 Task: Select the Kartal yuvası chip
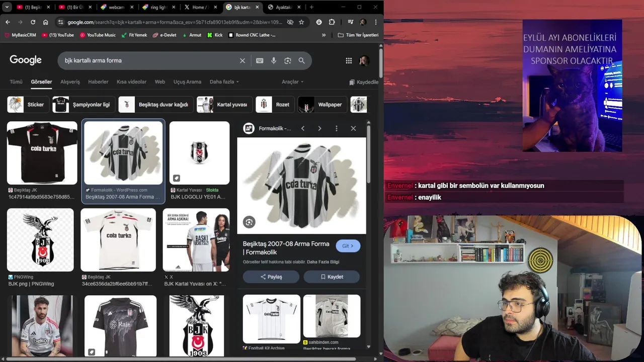224,105
